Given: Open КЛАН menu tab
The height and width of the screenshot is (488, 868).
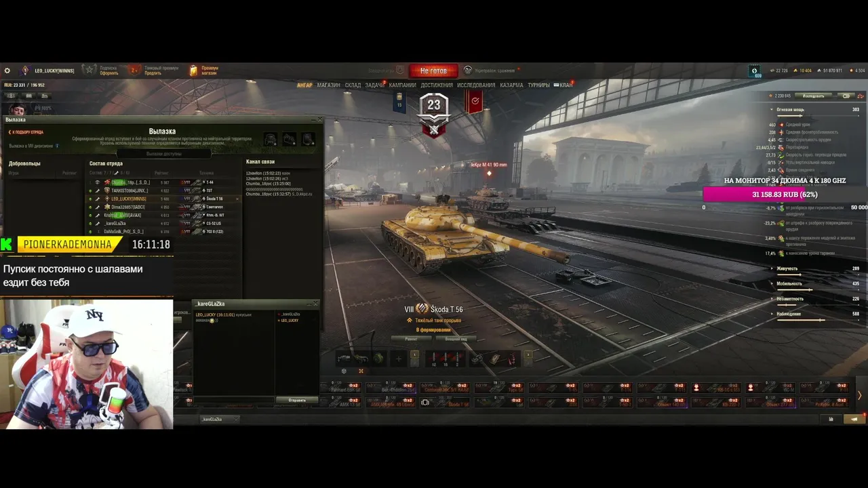Looking at the screenshot, I should [x=565, y=85].
